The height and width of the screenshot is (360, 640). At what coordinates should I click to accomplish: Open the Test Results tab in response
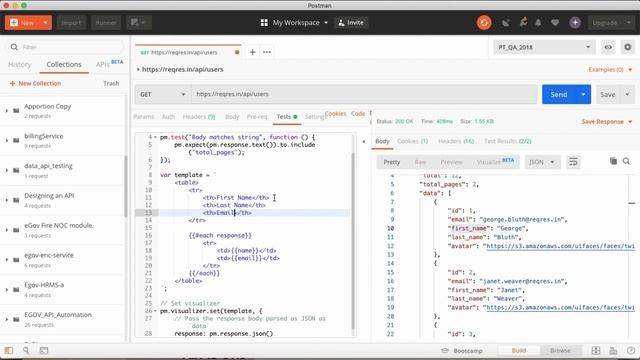pos(508,141)
